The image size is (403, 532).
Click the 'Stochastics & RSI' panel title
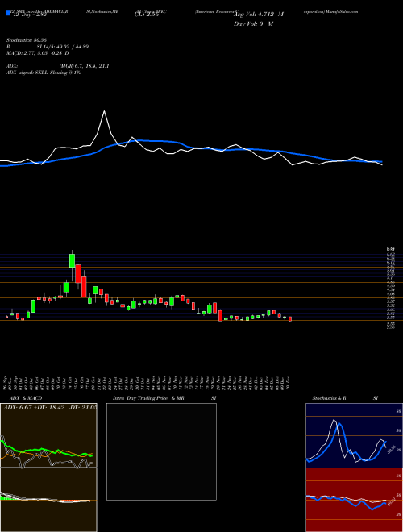point(345,398)
